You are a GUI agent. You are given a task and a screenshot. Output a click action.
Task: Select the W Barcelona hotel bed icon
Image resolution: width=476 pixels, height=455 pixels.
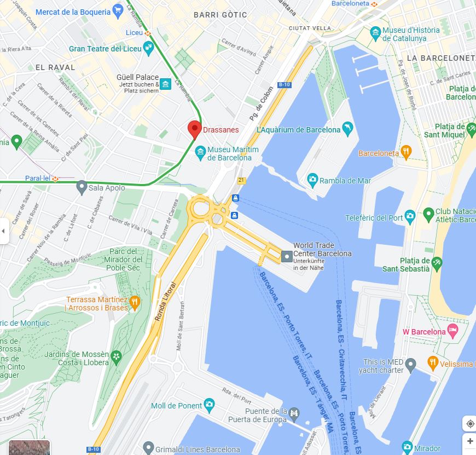click(x=452, y=331)
